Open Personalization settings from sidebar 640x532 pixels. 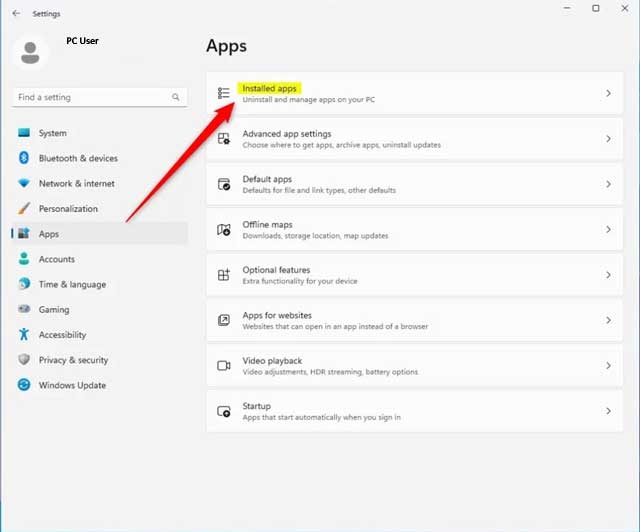tap(68, 209)
